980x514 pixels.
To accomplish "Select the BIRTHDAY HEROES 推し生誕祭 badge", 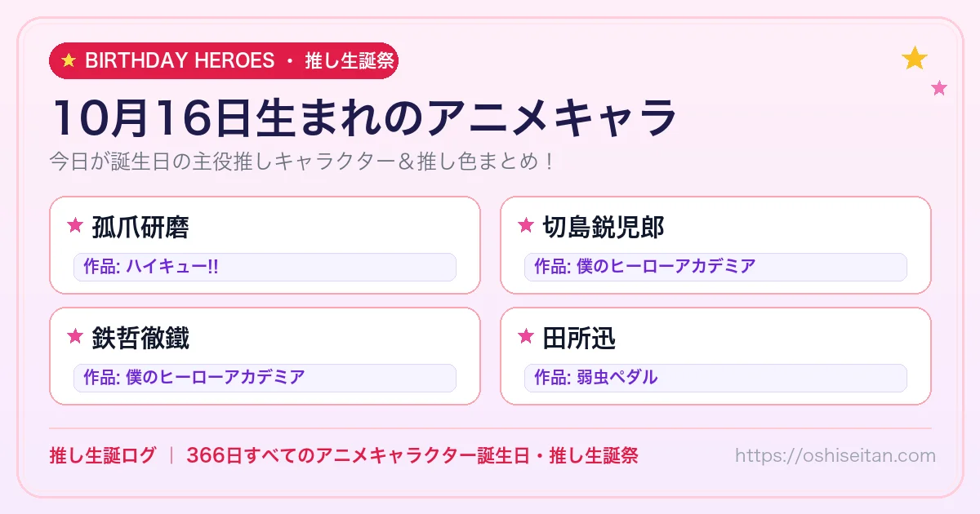I will coord(224,60).
